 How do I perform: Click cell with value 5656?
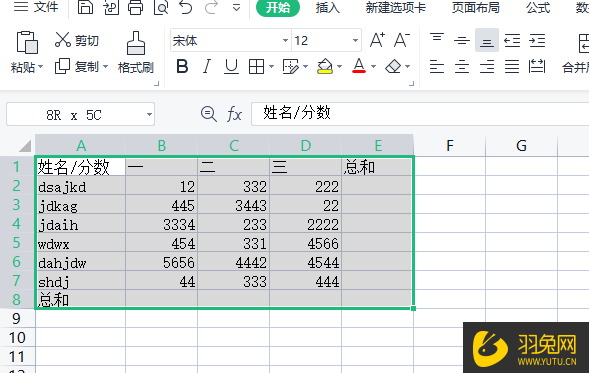tap(162, 262)
